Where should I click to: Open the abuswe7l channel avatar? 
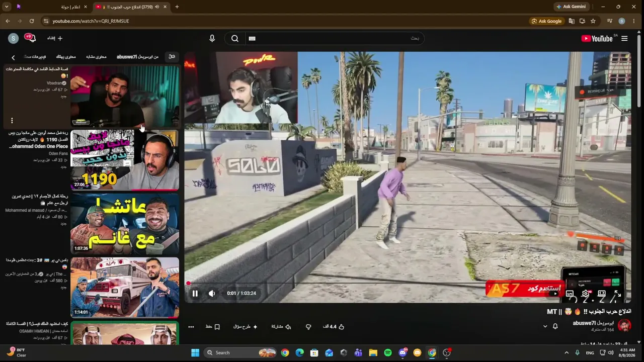pyautogui.click(x=624, y=326)
